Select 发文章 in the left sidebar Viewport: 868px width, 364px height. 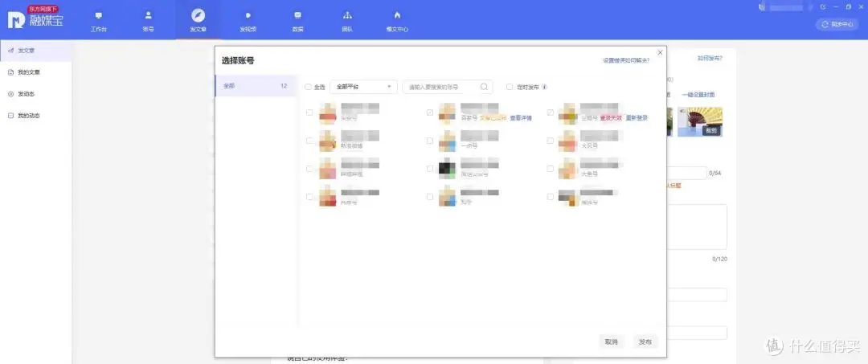coord(36,51)
